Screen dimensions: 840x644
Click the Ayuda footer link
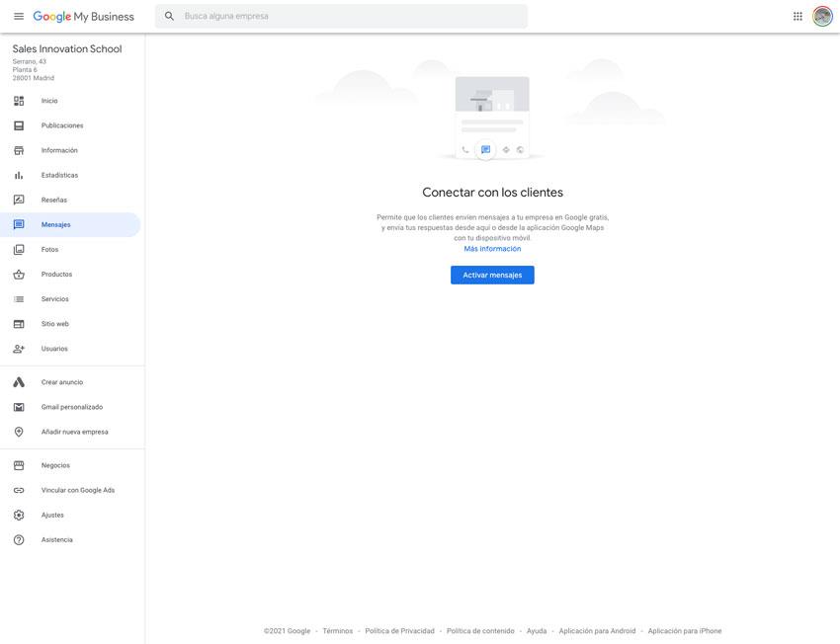point(537,631)
